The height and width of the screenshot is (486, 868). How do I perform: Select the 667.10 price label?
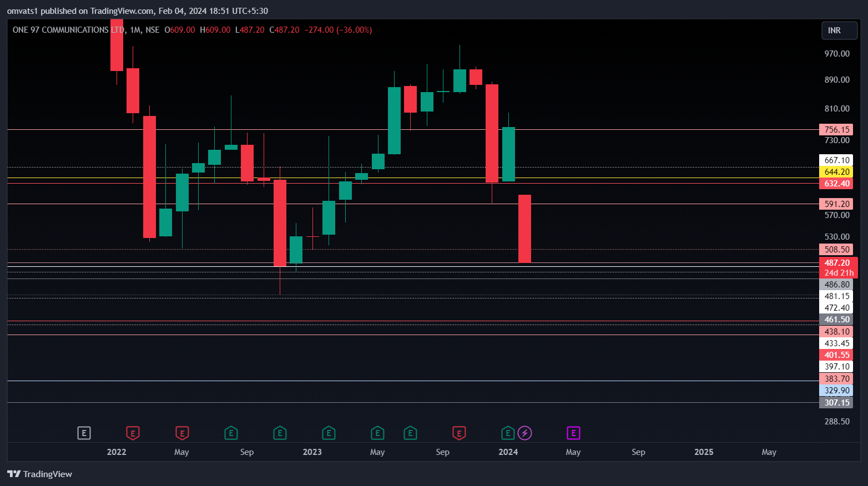[x=836, y=160]
